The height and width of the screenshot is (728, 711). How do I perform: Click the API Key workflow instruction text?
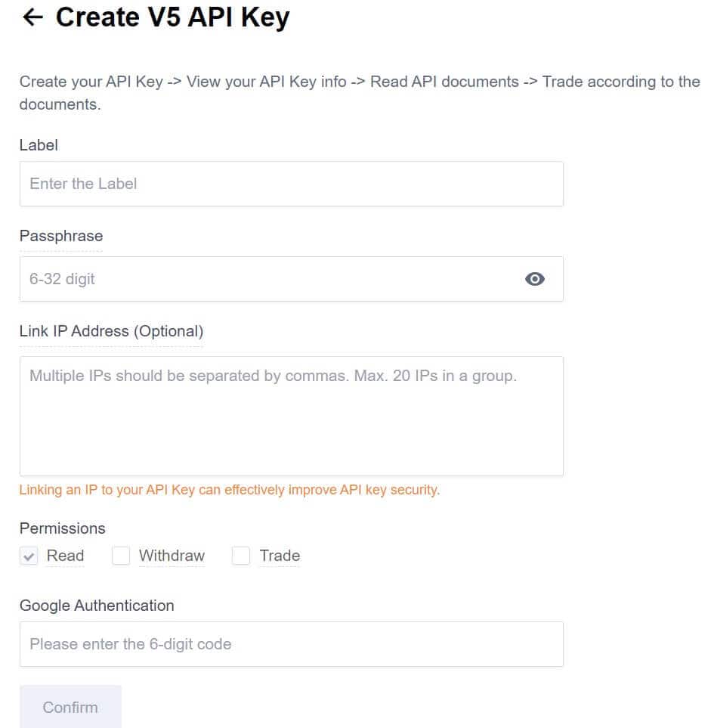355,92
